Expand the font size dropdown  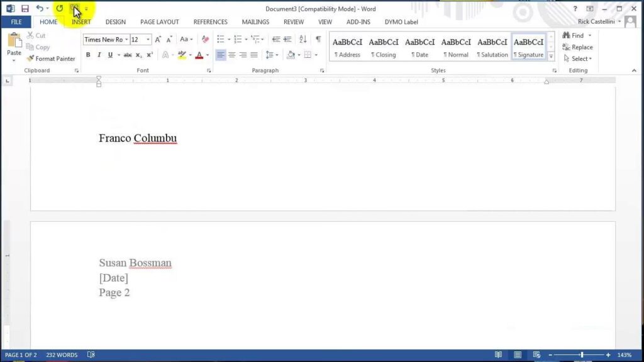click(x=148, y=40)
